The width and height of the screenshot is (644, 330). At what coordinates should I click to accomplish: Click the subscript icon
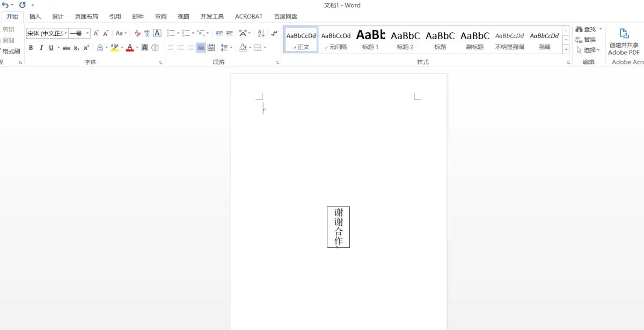76,47
